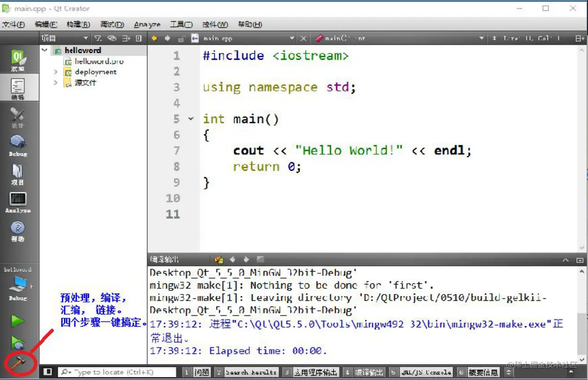Click the filter tree funnel icon
Viewport: 588px width, 380px height.
(98, 38)
